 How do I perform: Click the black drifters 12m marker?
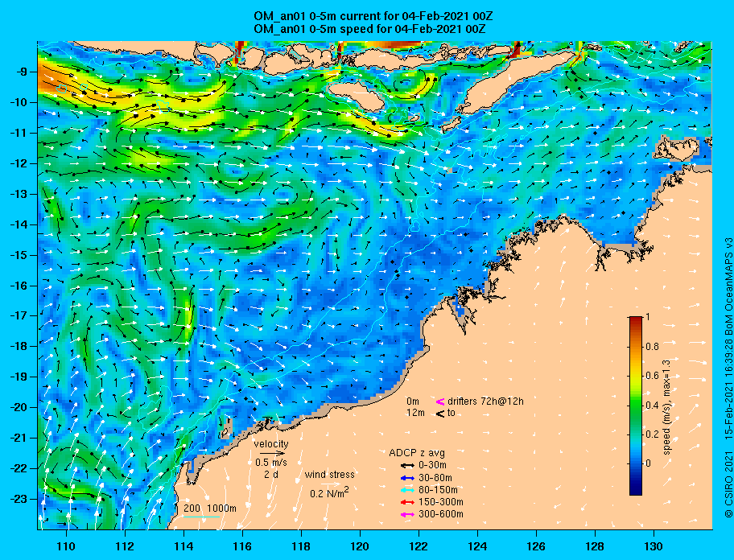440,414
